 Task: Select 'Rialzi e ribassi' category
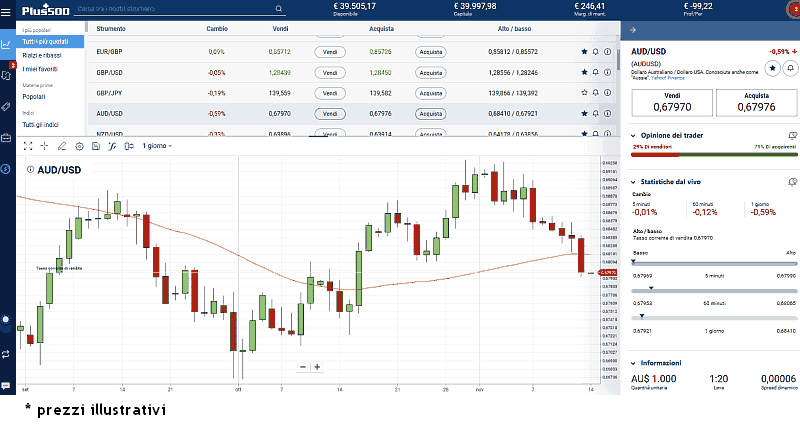click(x=42, y=55)
